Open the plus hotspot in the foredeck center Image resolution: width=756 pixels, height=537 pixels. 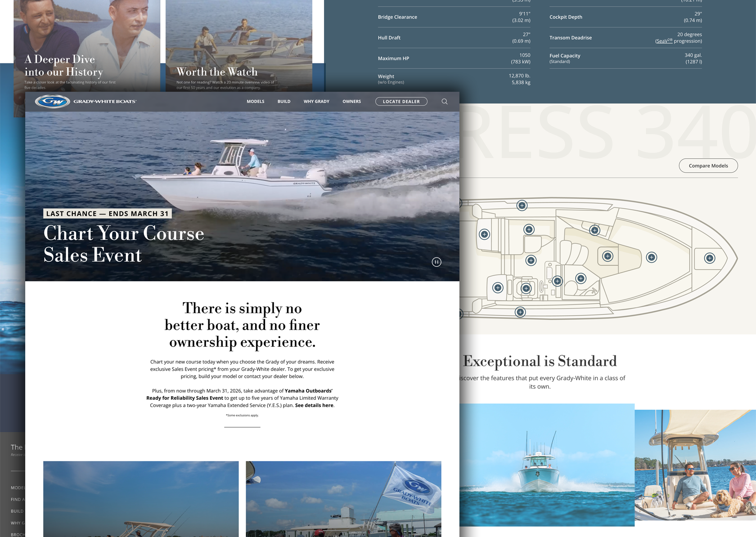pyautogui.click(x=651, y=257)
